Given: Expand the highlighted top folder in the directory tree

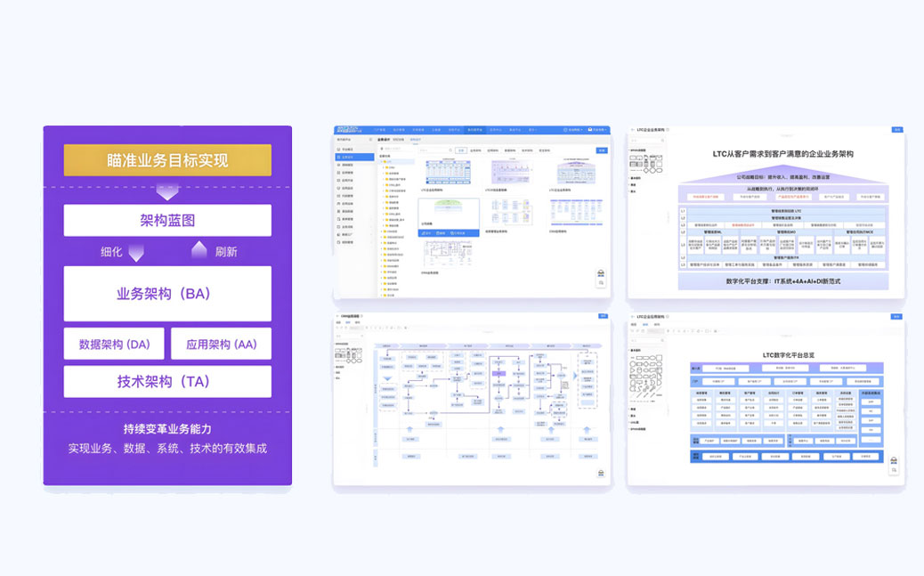Looking at the screenshot, I should click(381, 162).
